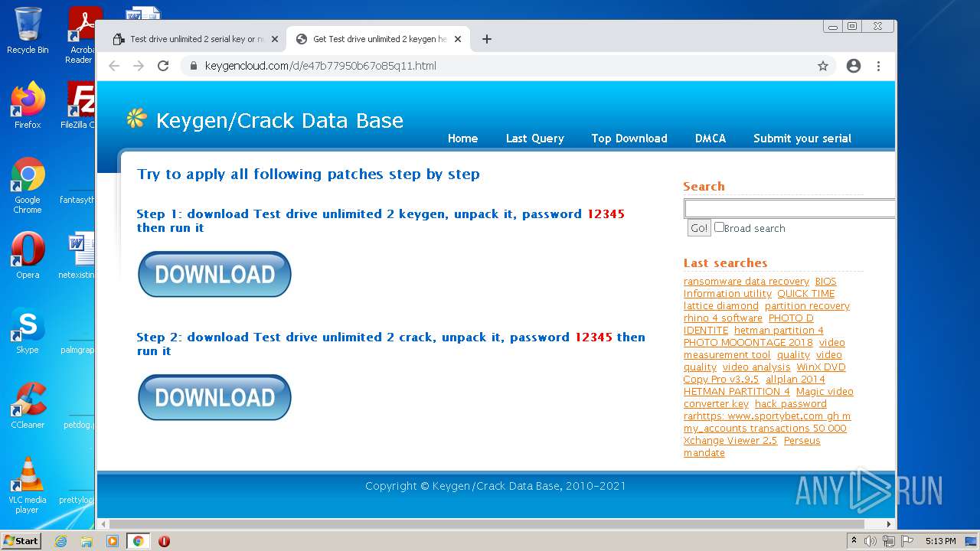This screenshot has height=551, width=980.
Task: Open 'lattice diamond' search link
Action: (x=720, y=306)
